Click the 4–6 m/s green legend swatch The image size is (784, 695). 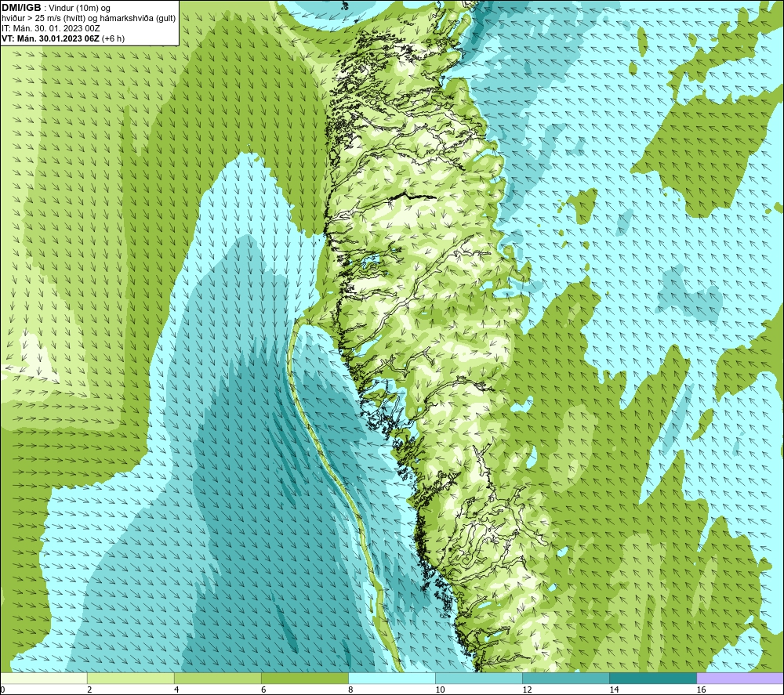click(217, 678)
